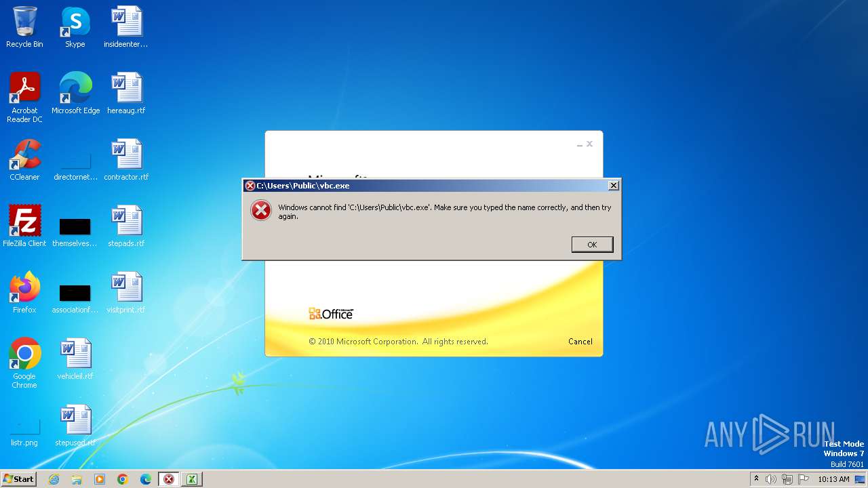Close the Office splash window

[589, 144]
